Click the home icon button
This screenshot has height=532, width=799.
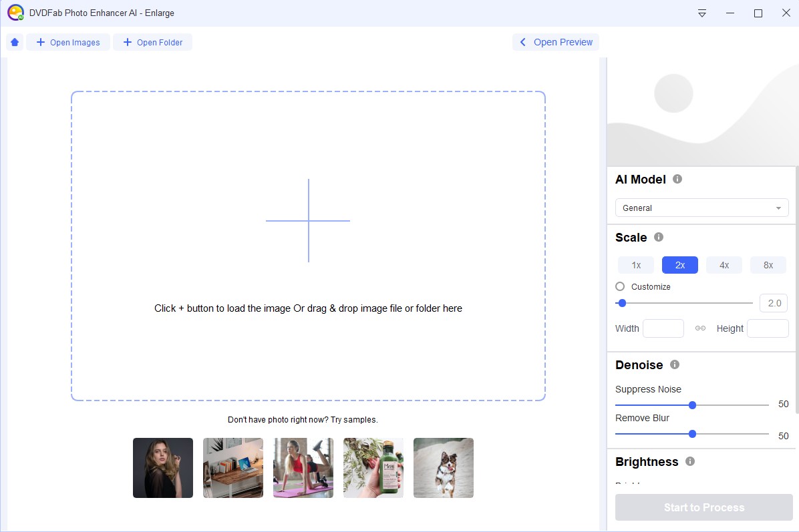coord(15,42)
